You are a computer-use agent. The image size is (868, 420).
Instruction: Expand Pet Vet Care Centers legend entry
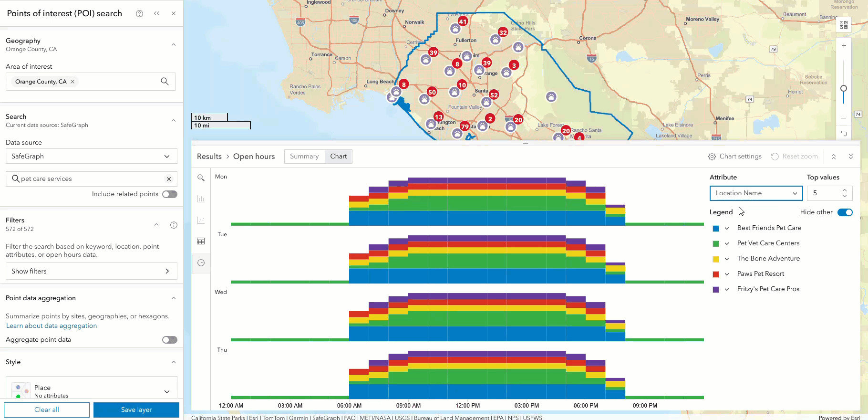727,244
